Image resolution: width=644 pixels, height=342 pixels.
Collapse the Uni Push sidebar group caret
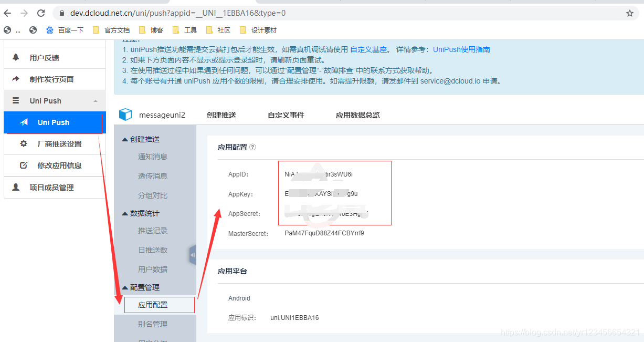pyautogui.click(x=95, y=101)
